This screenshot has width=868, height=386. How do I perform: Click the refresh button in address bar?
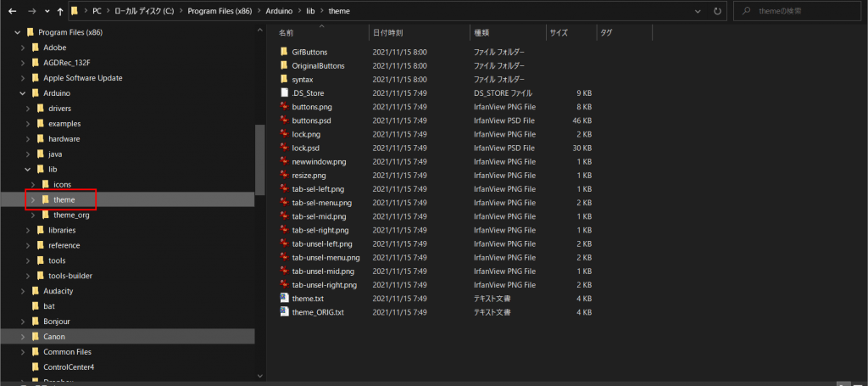coord(718,11)
